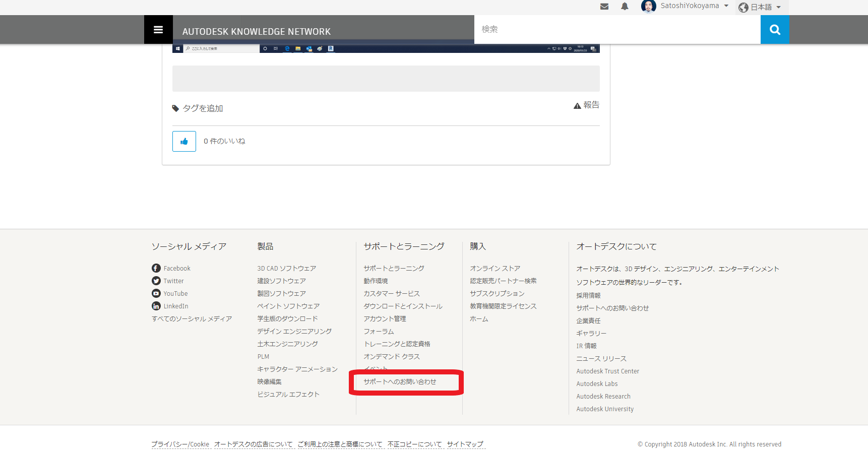The height and width of the screenshot is (451, 868).
Task: Open the オンライン ストア link
Action: (x=495, y=269)
